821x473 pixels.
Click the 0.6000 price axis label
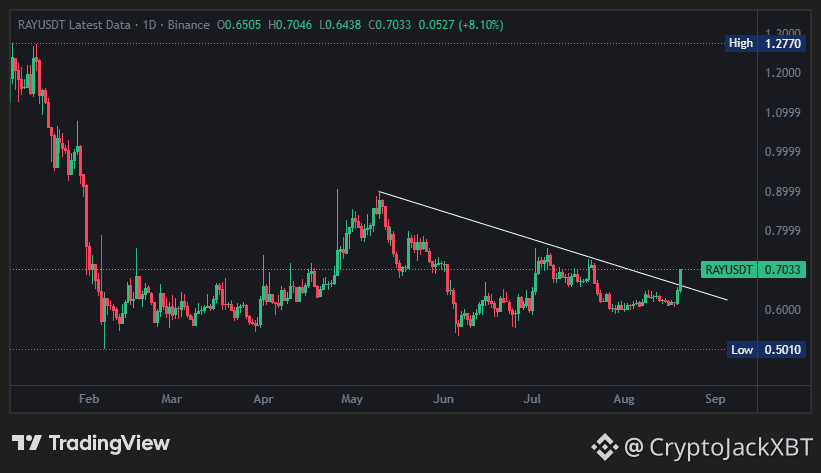tap(783, 310)
